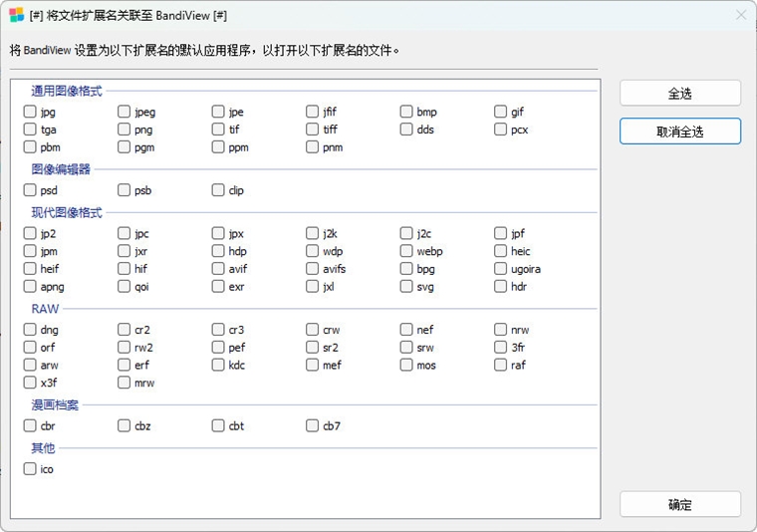Check the png extension box
The image size is (757, 532).
pyautogui.click(x=125, y=130)
